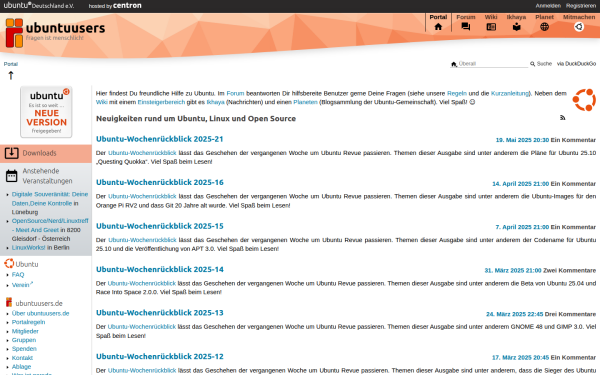Open article Ubuntu-Wochenrückblick 2025-16
This screenshot has width=600, height=375.
point(160,183)
